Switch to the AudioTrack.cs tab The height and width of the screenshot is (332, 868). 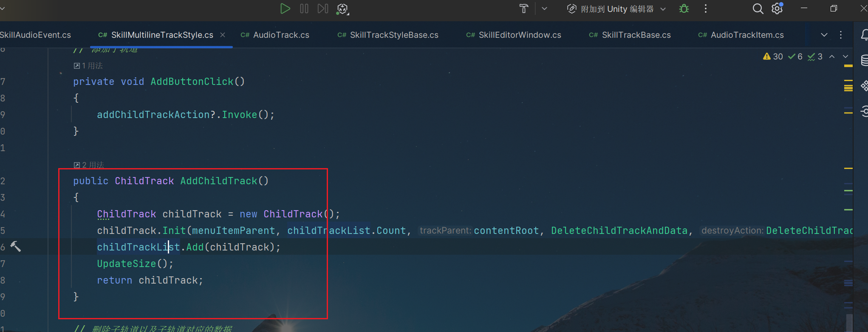(x=281, y=35)
